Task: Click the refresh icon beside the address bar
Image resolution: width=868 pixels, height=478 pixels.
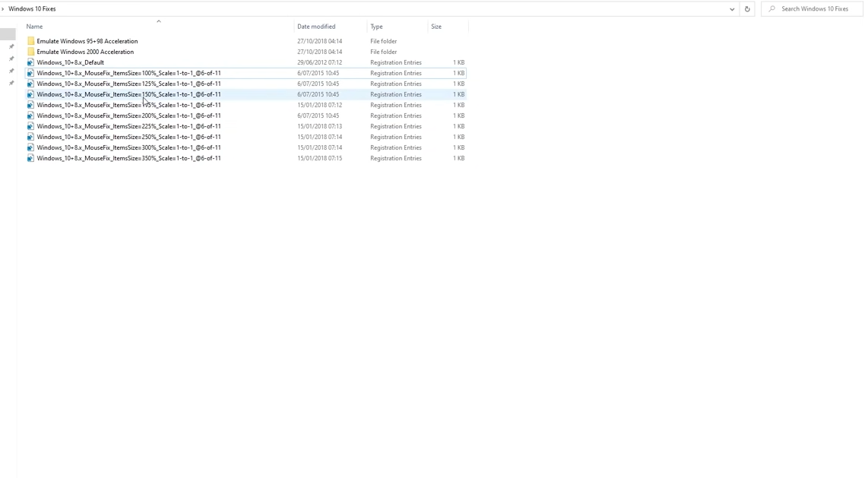Action: point(746,9)
